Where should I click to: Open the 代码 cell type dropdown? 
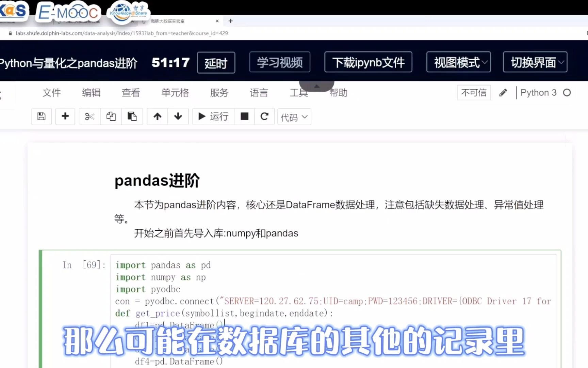pos(294,117)
